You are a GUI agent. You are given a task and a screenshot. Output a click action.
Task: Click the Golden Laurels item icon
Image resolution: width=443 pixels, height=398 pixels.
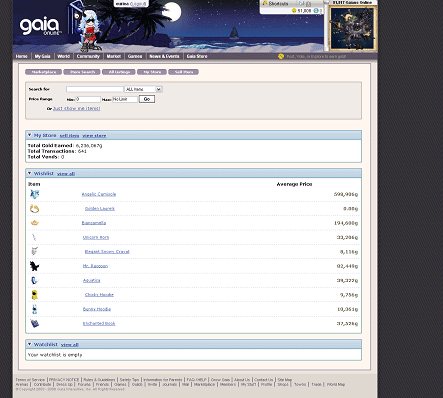tap(35, 209)
